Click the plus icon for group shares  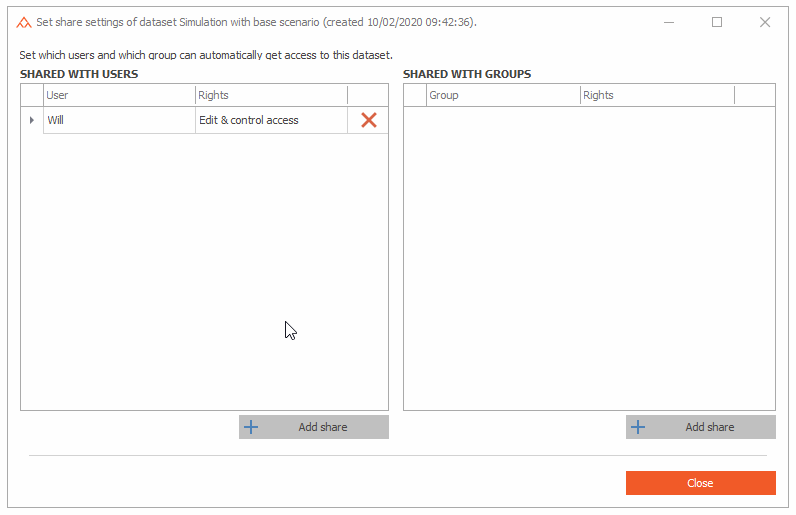coord(638,427)
